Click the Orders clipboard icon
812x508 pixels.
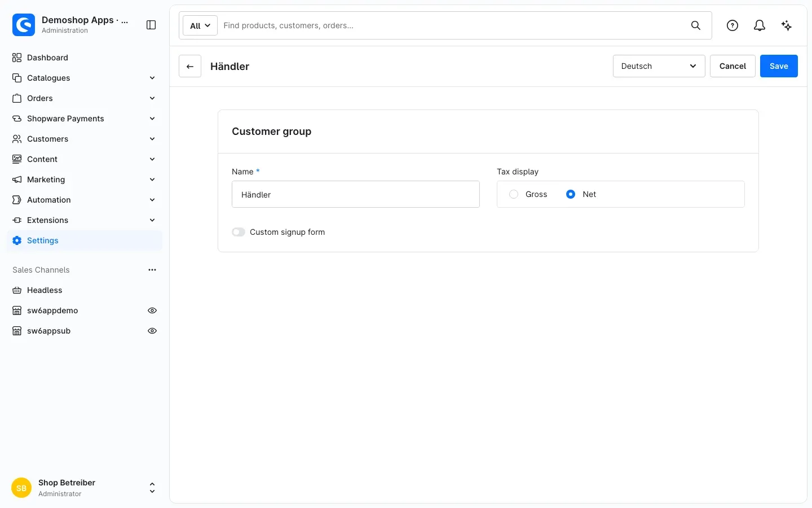pyautogui.click(x=17, y=98)
